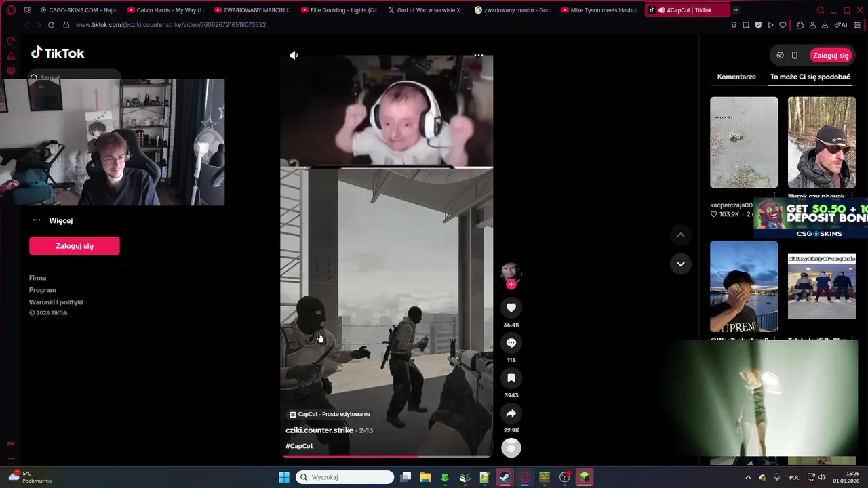Open the Warunki i polityki link
The height and width of the screenshot is (488, 868).
pyautogui.click(x=56, y=302)
